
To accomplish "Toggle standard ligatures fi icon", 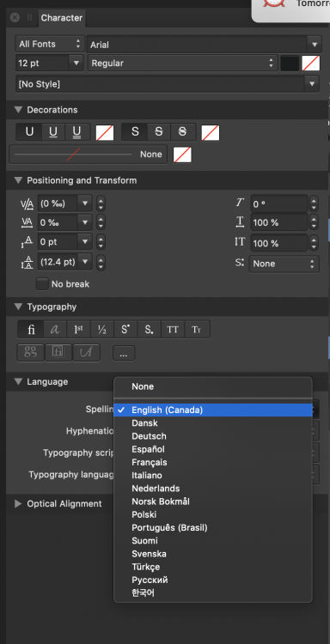I will (31, 330).
